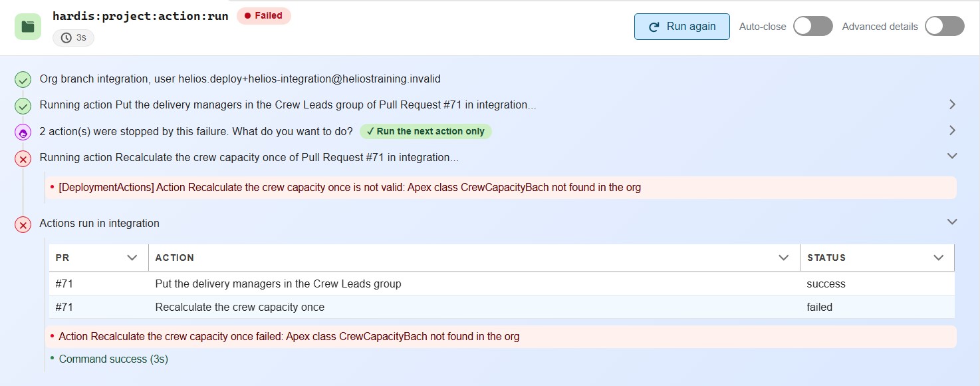Screen dimensions: 980x386
Task: Toggle the Auto-close switch
Action: click(813, 27)
